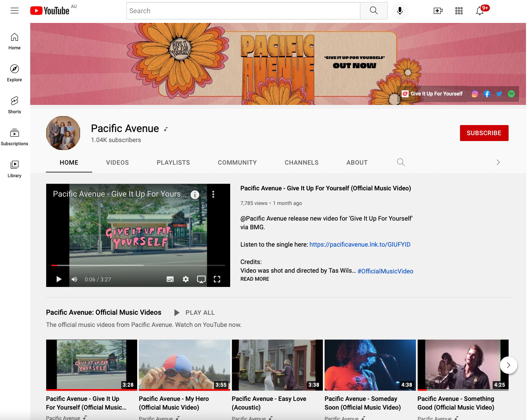Switch to the COMMUNITY tab

pos(237,163)
